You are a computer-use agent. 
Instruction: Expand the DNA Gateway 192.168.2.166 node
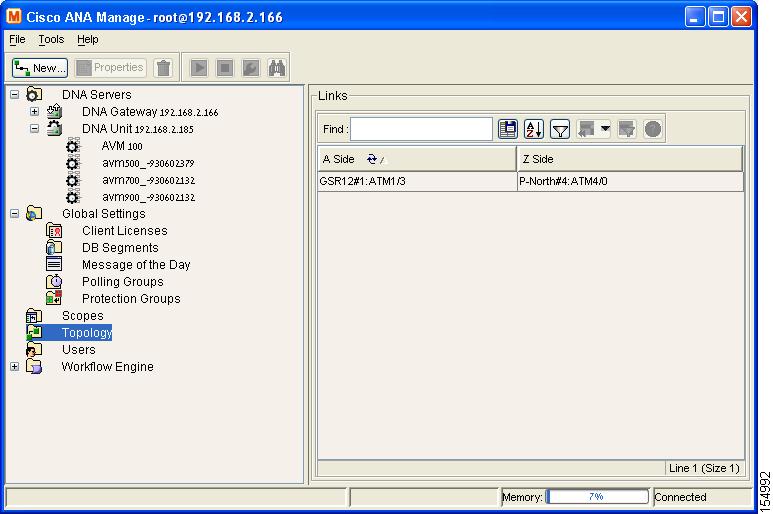tap(34, 111)
